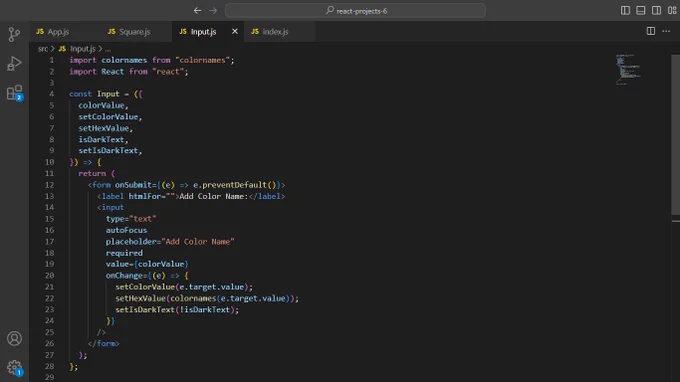Expand the breadcrumb ellipsis symbol list

tap(108, 49)
